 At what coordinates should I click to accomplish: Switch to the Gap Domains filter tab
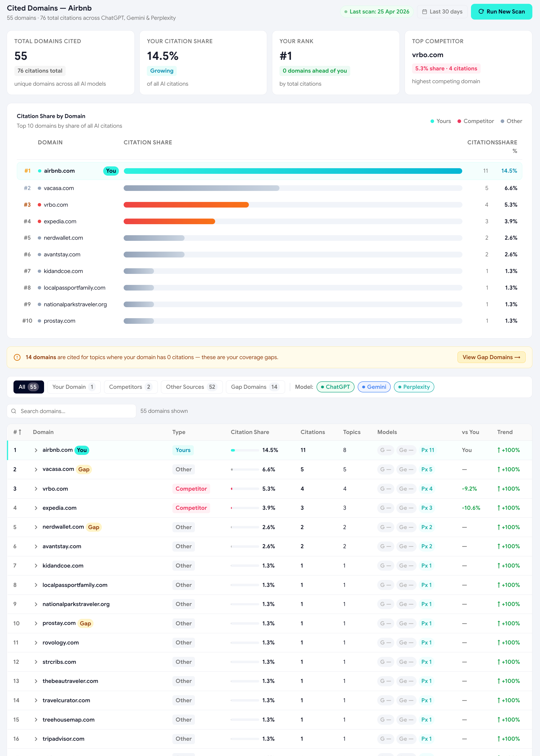coord(255,387)
